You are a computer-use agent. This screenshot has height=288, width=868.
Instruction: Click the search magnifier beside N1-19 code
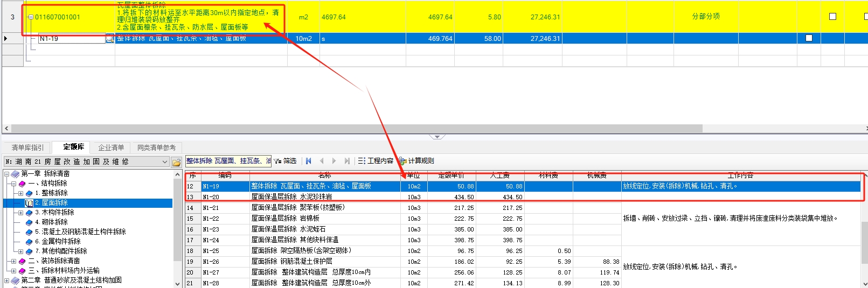[110, 39]
